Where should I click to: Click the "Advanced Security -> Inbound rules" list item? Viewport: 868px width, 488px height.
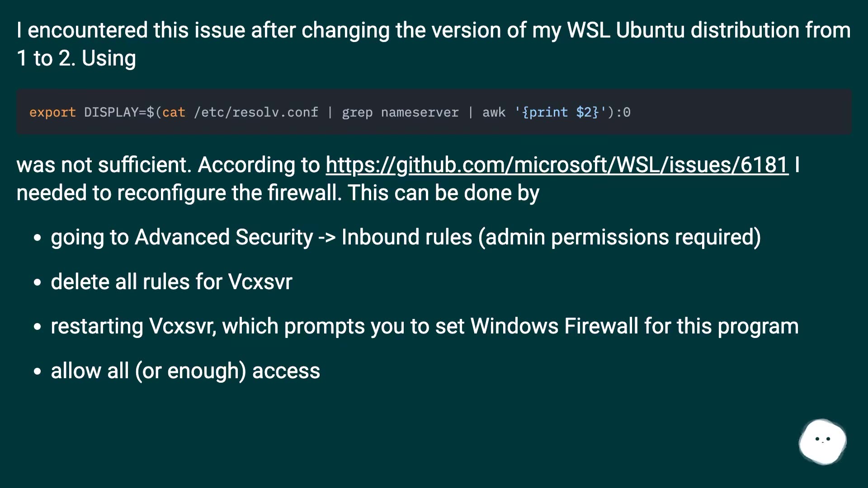click(406, 237)
